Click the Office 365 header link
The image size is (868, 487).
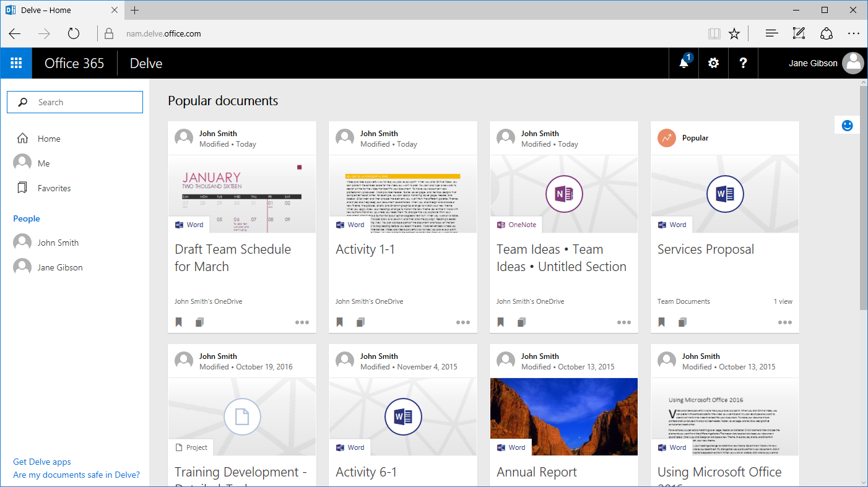(74, 63)
